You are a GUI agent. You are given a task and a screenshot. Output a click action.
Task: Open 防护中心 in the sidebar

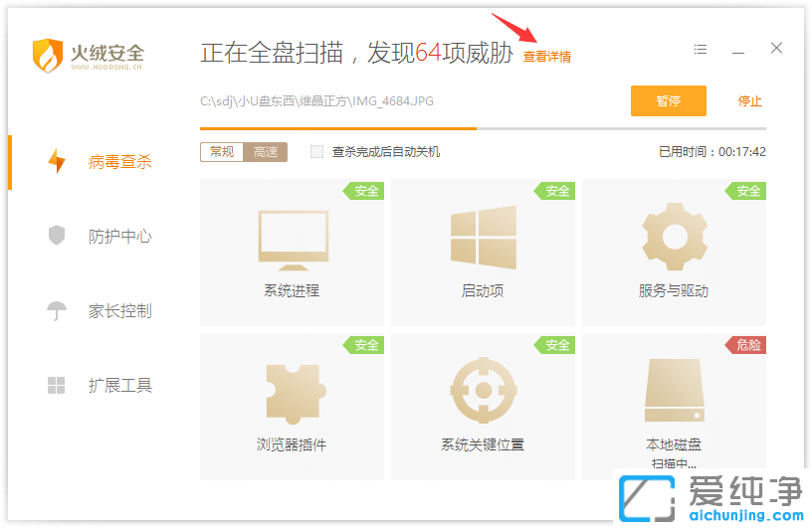click(119, 236)
